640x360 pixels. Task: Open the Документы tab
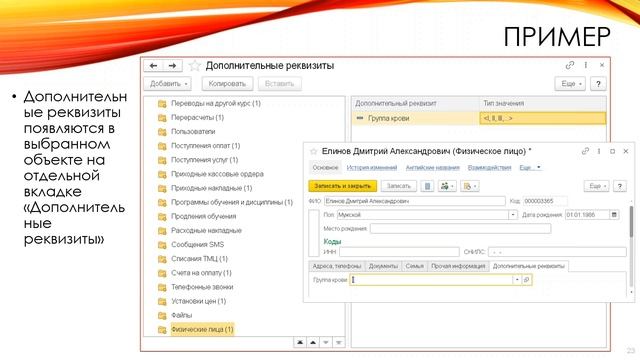tap(383, 266)
